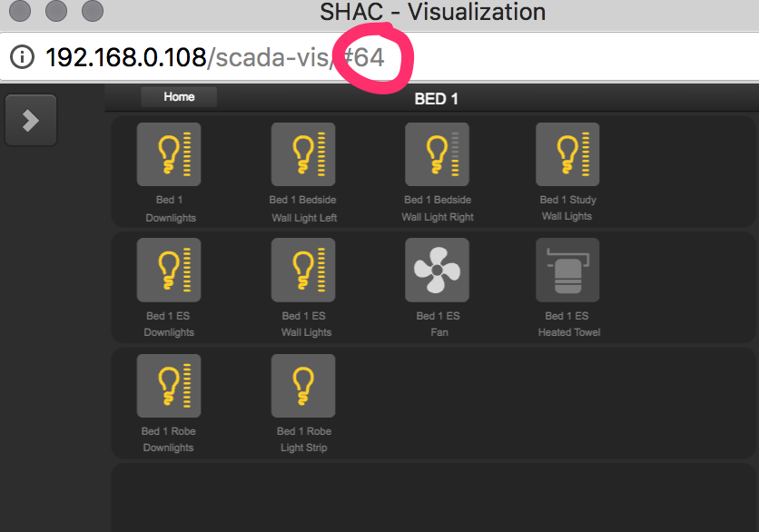
Task: Expand the sidebar with the chevron arrow
Action: (x=31, y=121)
